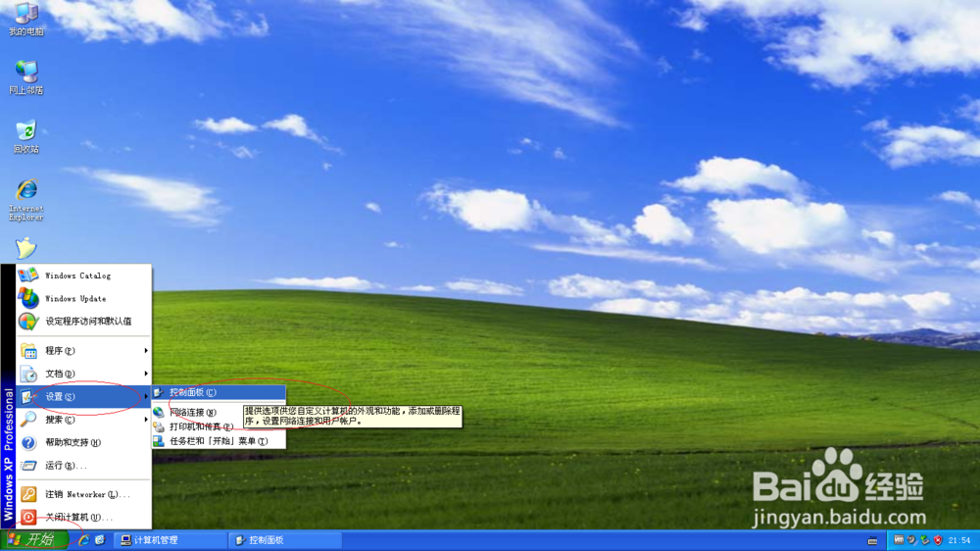Click the 任务栏和开始菜单 submenu icon
Image resolution: width=980 pixels, height=551 pixels.
[159, 441]
